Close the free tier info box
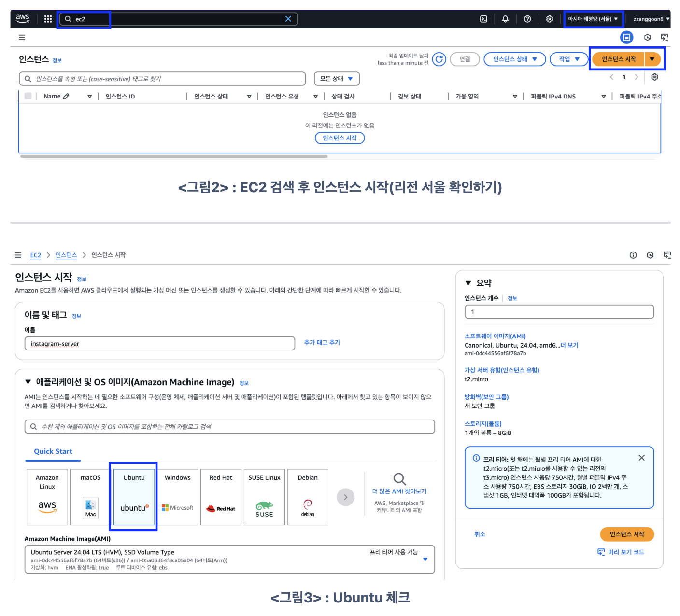The width and height of the screenshot is (680, 616). [641, 458]
